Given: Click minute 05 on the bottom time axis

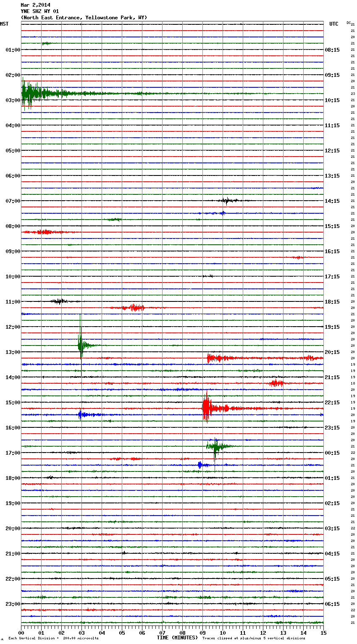Looking at the screenshot, I should point(122,632).
